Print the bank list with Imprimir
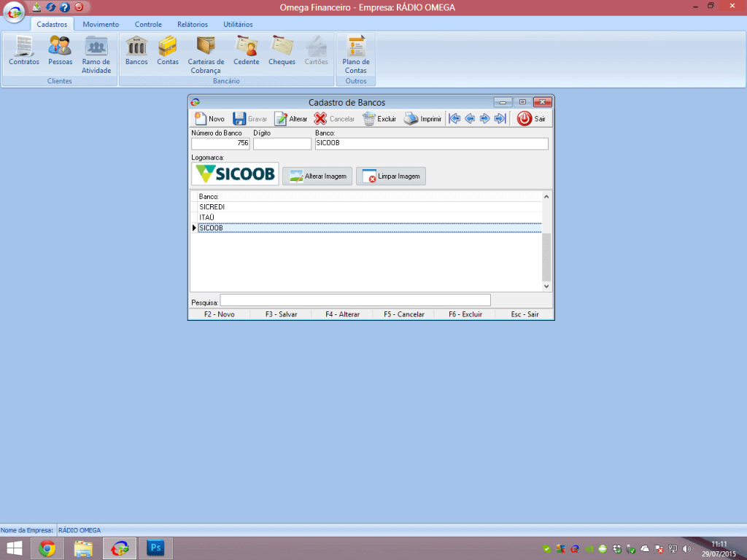The height and width of the screenshot is (560, 747). (x=423, y=119)
